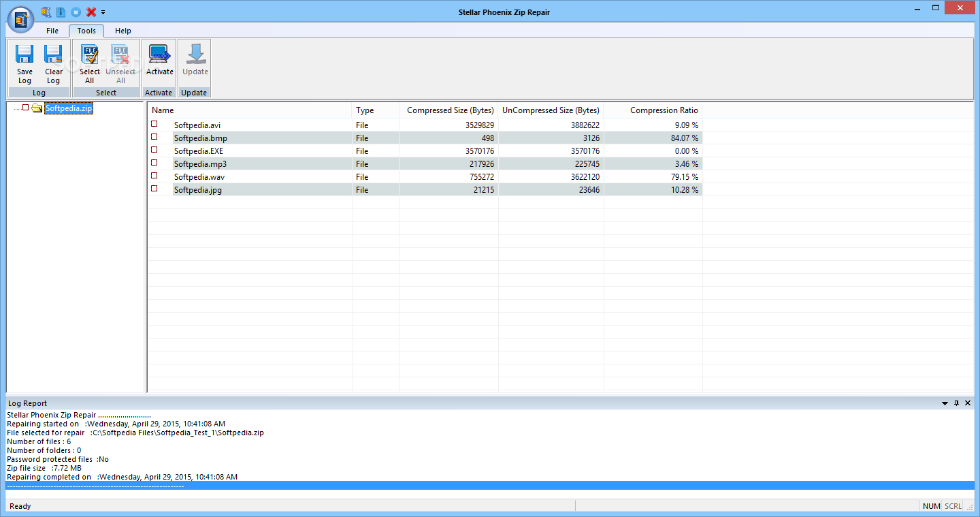Click the 'Password protected files :No' log line

tap(58, 459)
